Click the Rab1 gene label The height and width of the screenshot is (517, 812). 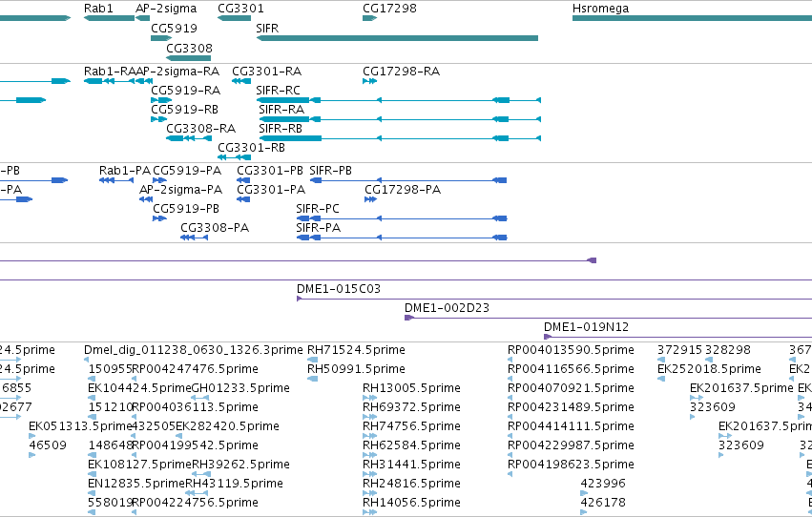(98, 9)
